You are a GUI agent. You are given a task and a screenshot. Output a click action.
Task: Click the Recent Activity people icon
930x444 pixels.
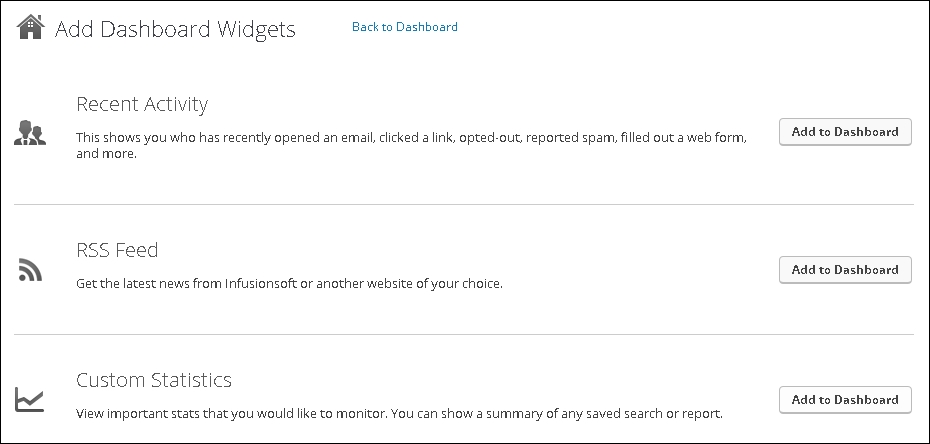tap(30, 133)
